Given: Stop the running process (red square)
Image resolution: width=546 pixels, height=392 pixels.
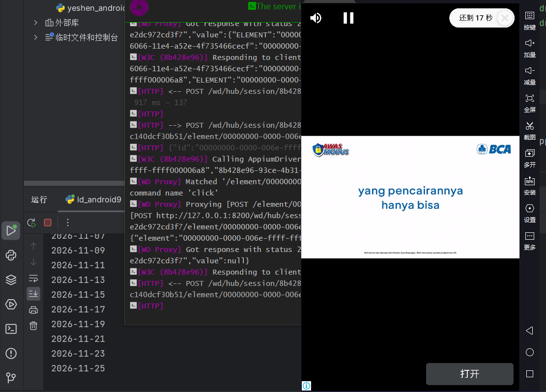Looking at the screenshot, I should point(48,223).
